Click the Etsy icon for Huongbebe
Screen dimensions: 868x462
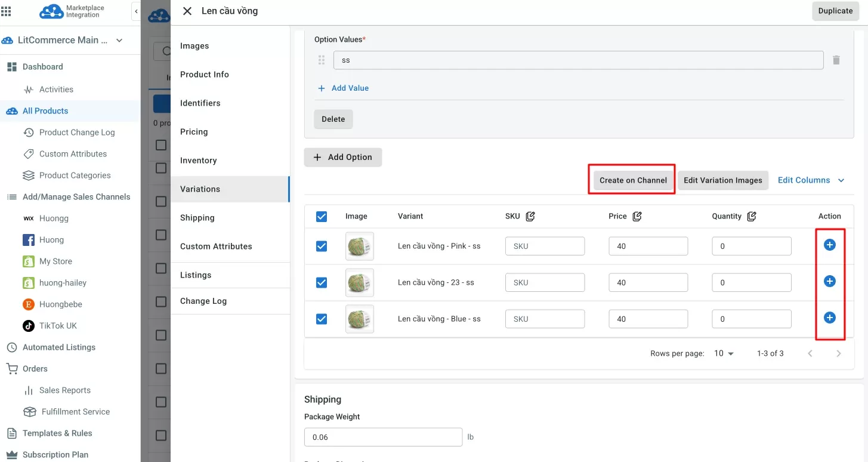click(28, 304)
